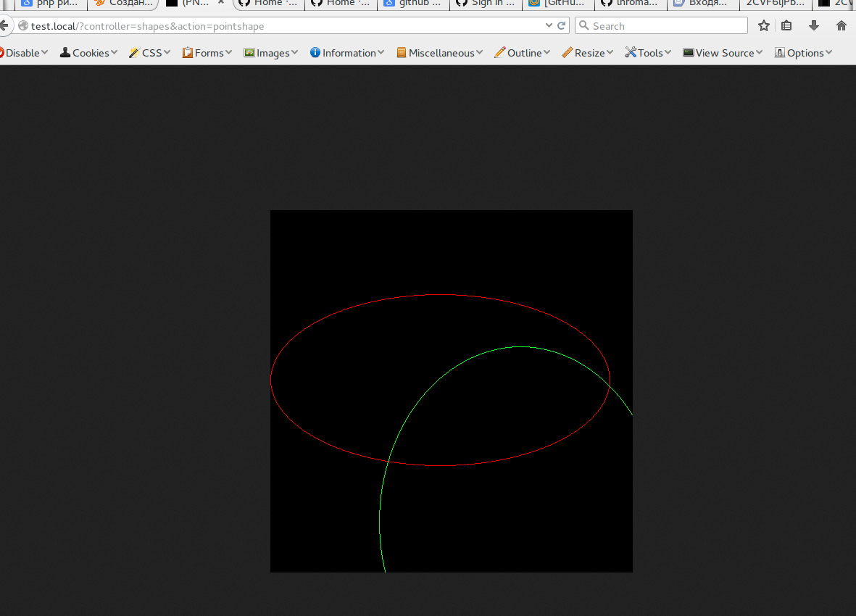Open the Disable menu

tap(23, 53)
